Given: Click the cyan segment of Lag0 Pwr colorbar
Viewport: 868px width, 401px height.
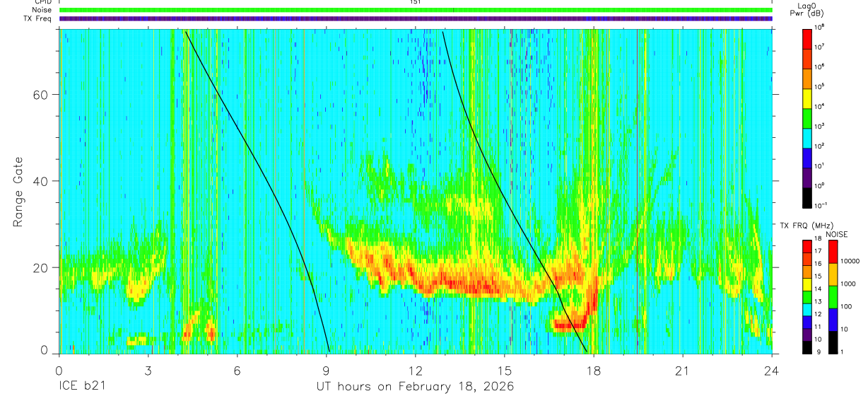Looking at the screenshot, I should point(807,136).
